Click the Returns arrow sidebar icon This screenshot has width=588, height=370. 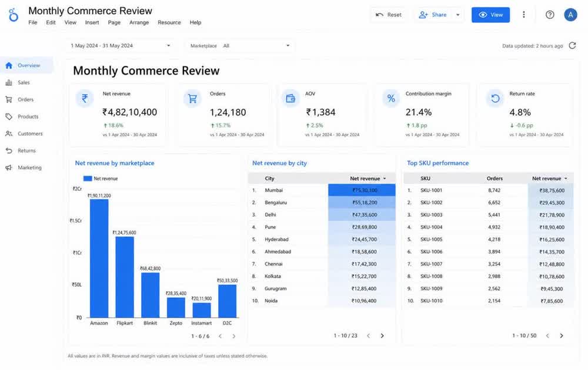(x=9, y=150)
